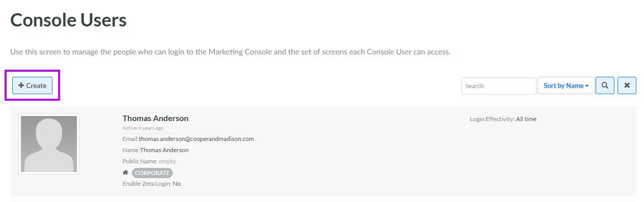Open the Sort by Name dropdown
Image resolution: width=644 pixels, height=202 pixels.
coord(566,86)
